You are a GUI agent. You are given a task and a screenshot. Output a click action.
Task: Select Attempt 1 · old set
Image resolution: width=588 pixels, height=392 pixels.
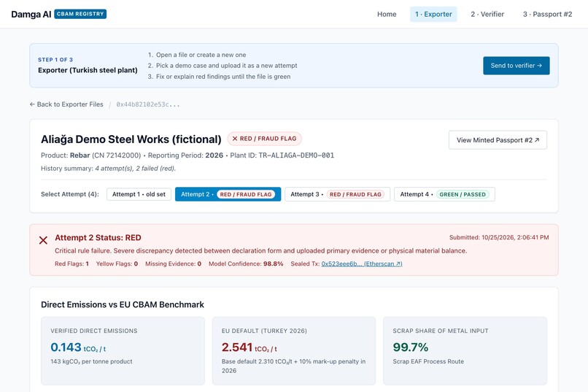tap(139, 194)
